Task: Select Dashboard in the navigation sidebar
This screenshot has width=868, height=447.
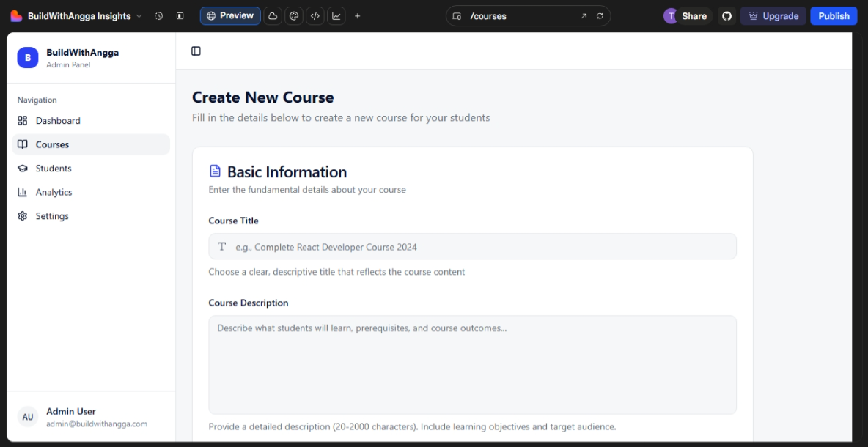Action: click(58, 121)
